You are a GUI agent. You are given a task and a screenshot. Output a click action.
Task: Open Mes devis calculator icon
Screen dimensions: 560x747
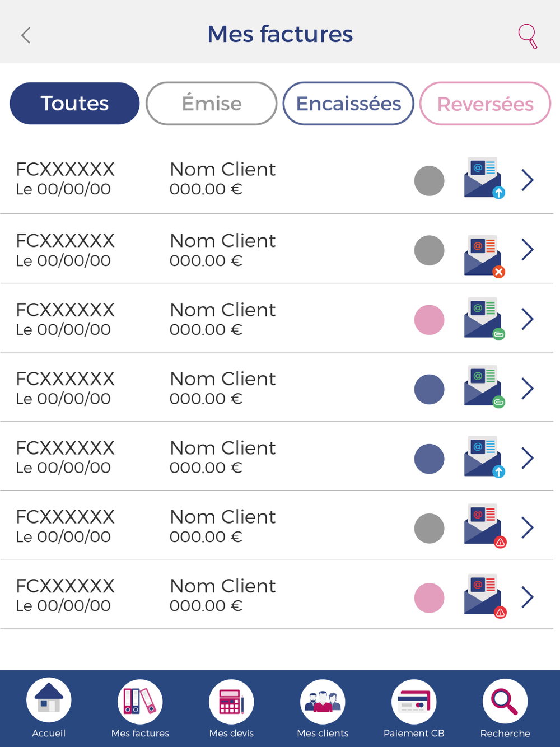click(231, 701)
